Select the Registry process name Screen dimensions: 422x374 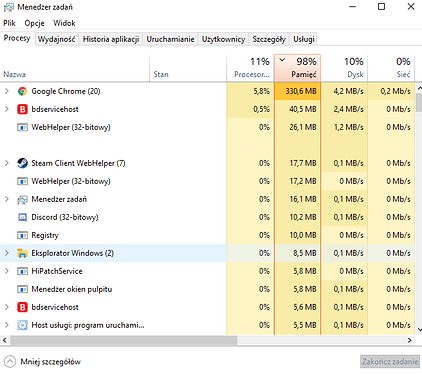pos(45,235)
